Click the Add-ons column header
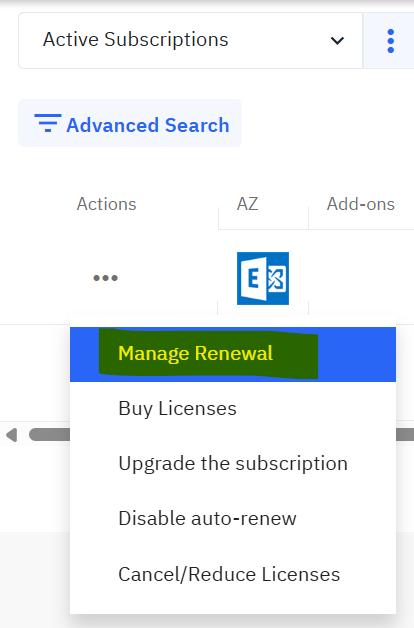Viewport: 414px width, 628px height. pyautogui.click(x=361, y=204)
